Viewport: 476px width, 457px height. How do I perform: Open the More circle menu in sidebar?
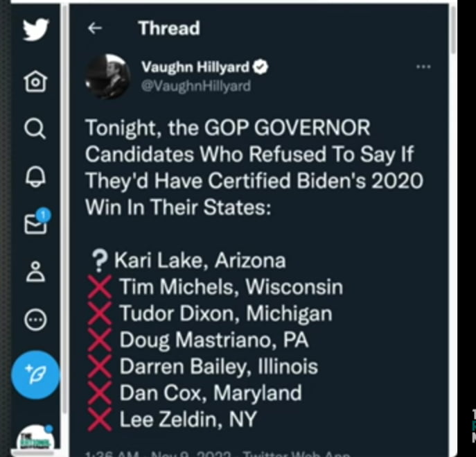(35, 318)
